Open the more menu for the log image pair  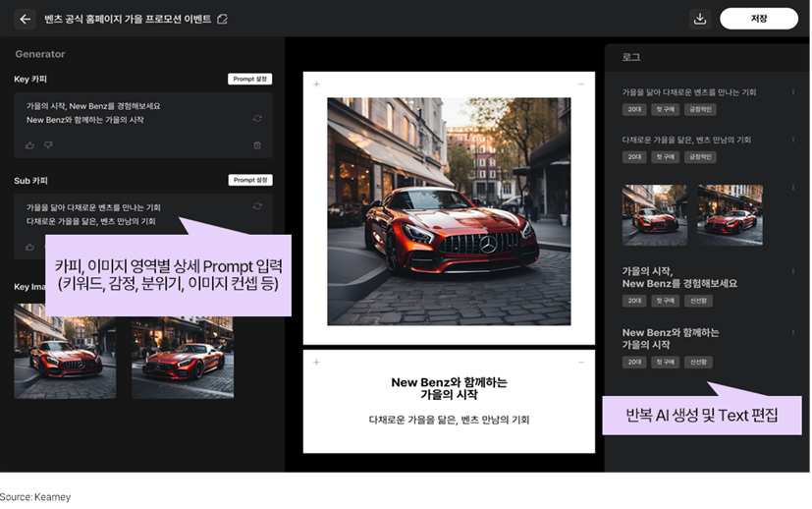792,187
